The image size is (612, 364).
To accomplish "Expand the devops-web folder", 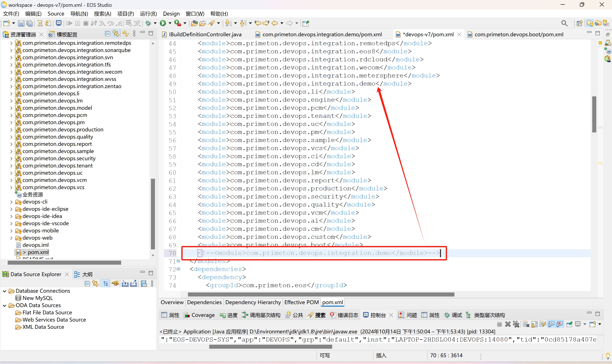I will pyautogui.click(x=11, y=238).
